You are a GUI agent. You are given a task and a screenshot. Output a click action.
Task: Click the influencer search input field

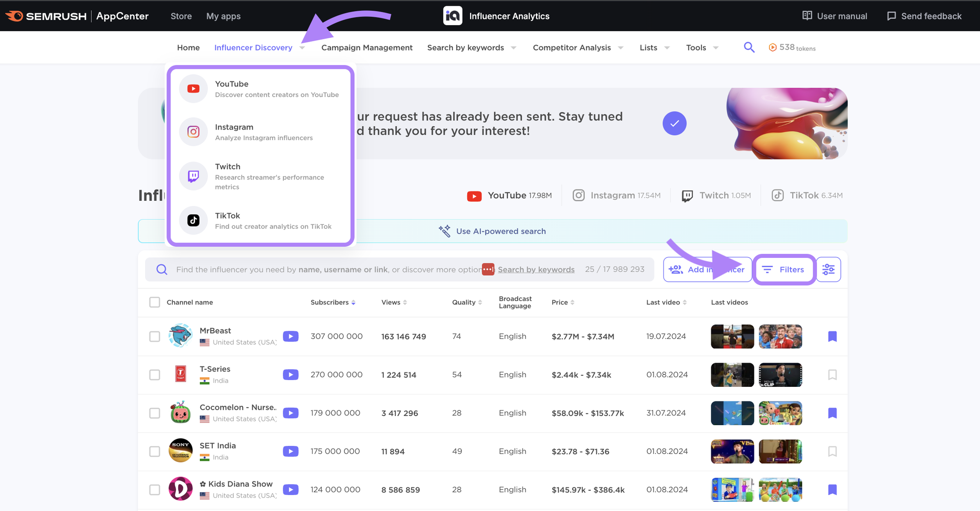coord(320,270)
